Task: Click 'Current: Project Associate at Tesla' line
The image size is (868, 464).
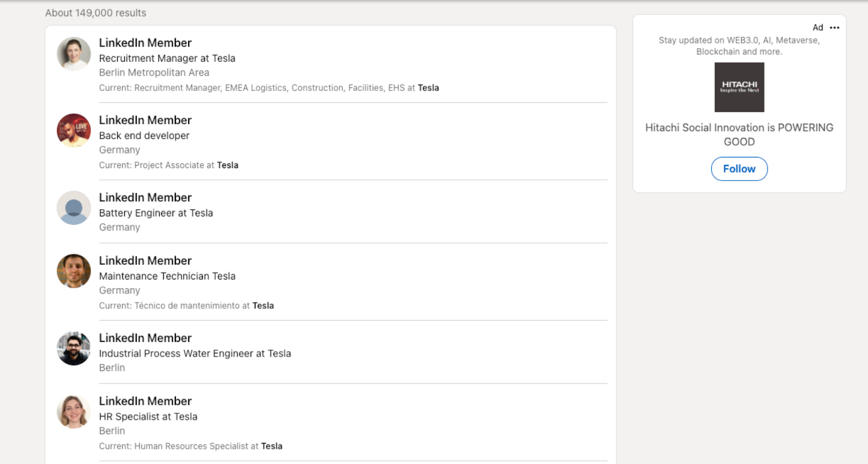Action: [169, 166]
